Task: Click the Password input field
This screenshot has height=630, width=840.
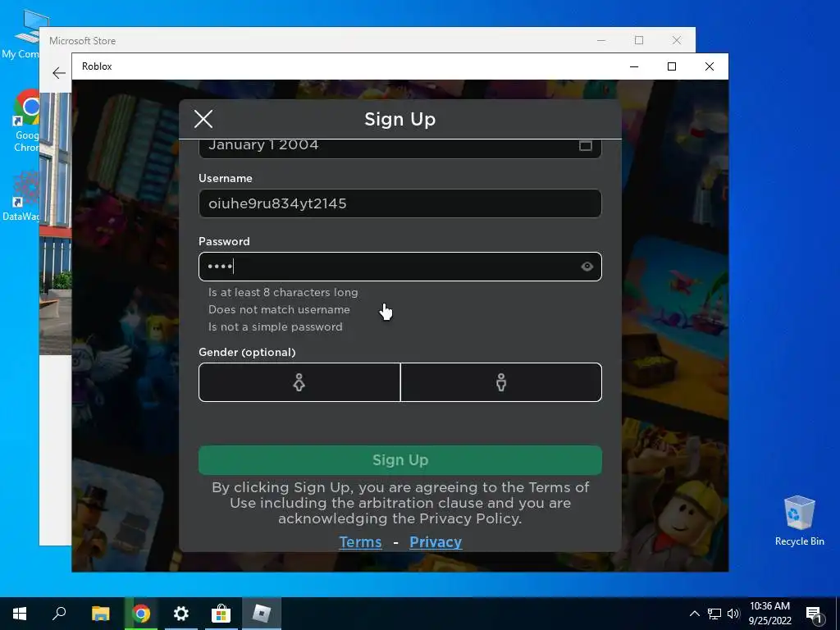Action: tap(399, 267)
